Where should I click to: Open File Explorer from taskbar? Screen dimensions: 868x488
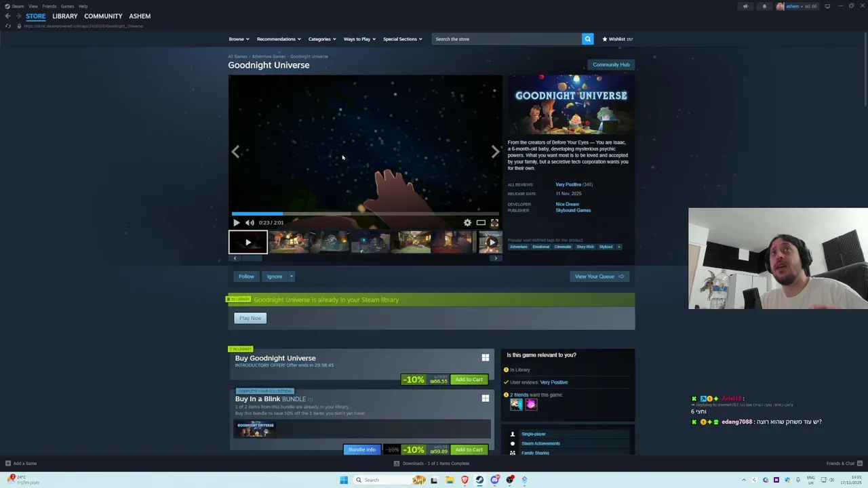pyautogui.click(x=449, y=480)
